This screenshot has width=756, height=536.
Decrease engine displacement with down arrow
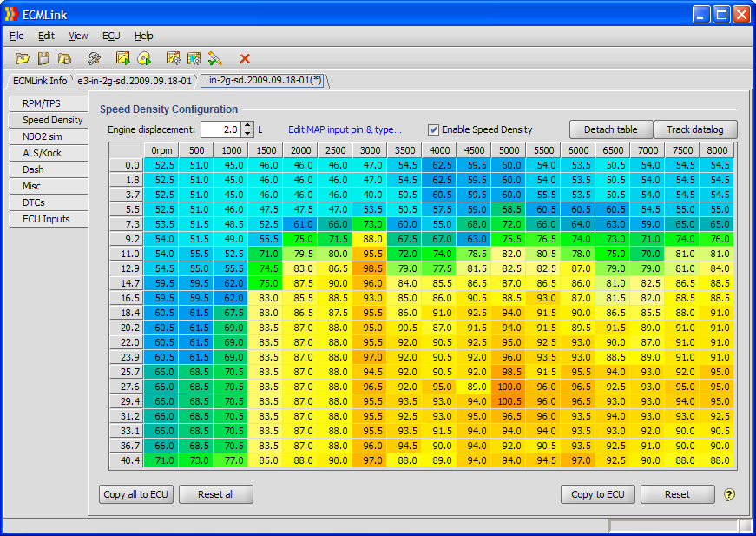[247, 134]
